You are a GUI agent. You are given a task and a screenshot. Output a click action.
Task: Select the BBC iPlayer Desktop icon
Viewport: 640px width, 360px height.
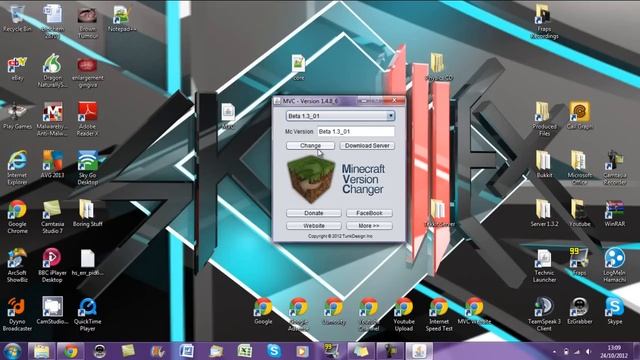click(x=52, y=265)
